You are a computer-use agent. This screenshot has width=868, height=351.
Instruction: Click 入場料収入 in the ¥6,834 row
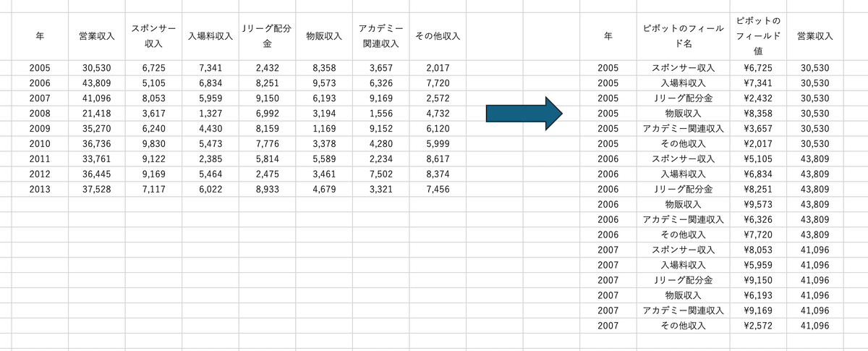tap(683, 174)
